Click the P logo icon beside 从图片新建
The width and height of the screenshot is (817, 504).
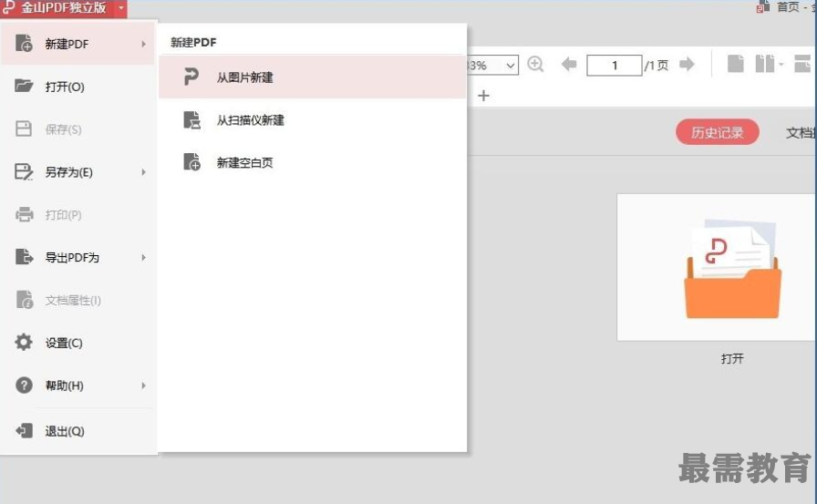[191, 77]
